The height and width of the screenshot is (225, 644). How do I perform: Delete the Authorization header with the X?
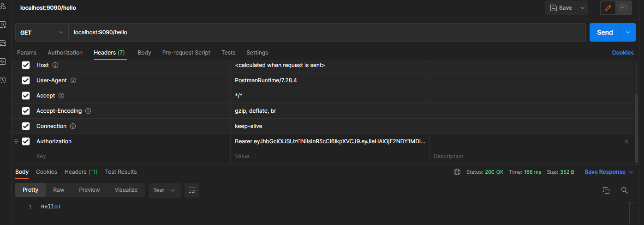[626, 141]
